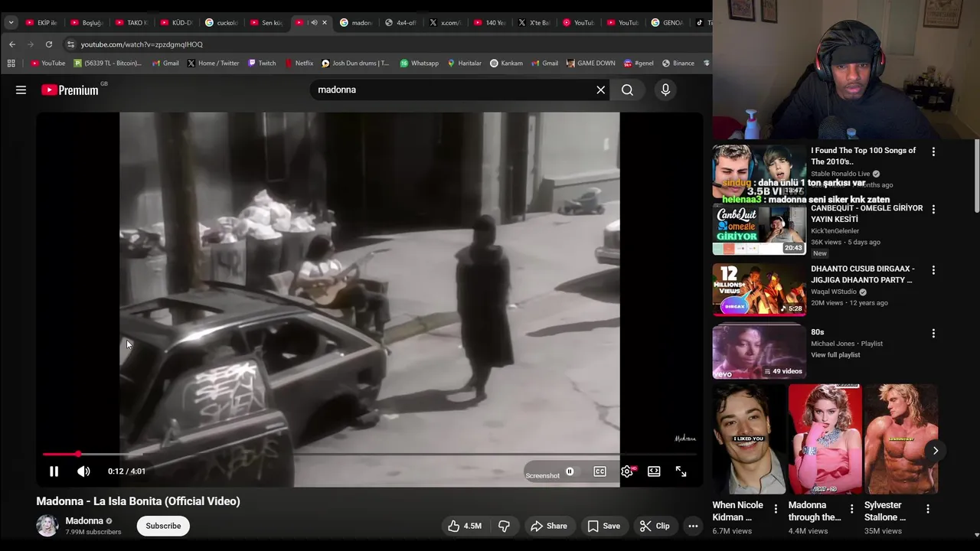The width and height of the screenshot is (980, 551).
Task: Open options for Madonna through short
Action: coord(851,509)
